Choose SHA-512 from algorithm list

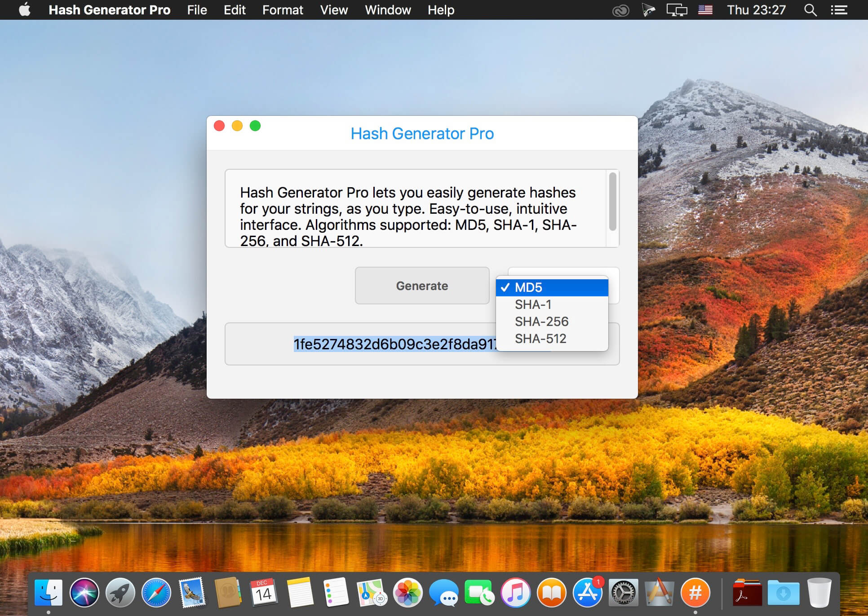click(x=552, y=339)
